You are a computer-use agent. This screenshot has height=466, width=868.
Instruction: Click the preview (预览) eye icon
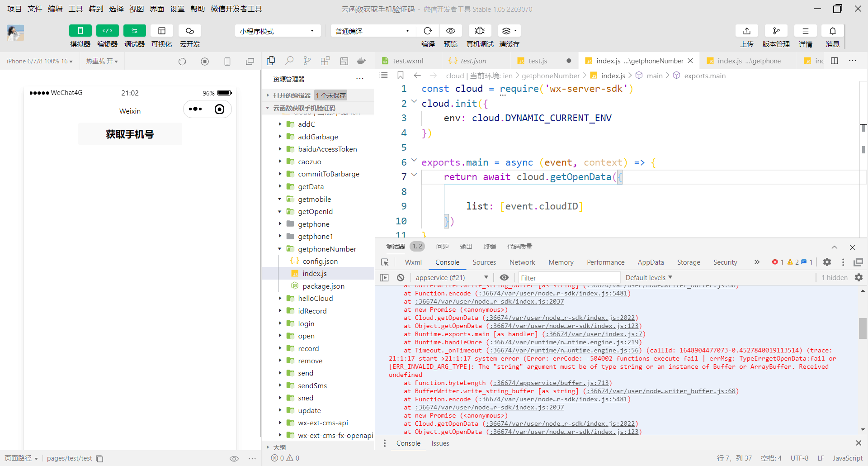(x=451, y=31)
